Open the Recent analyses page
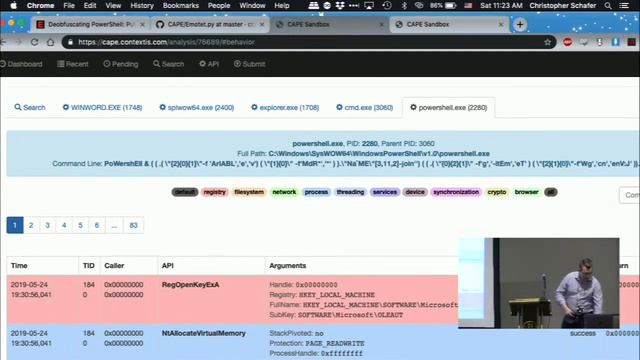 (x=73, y=64)
